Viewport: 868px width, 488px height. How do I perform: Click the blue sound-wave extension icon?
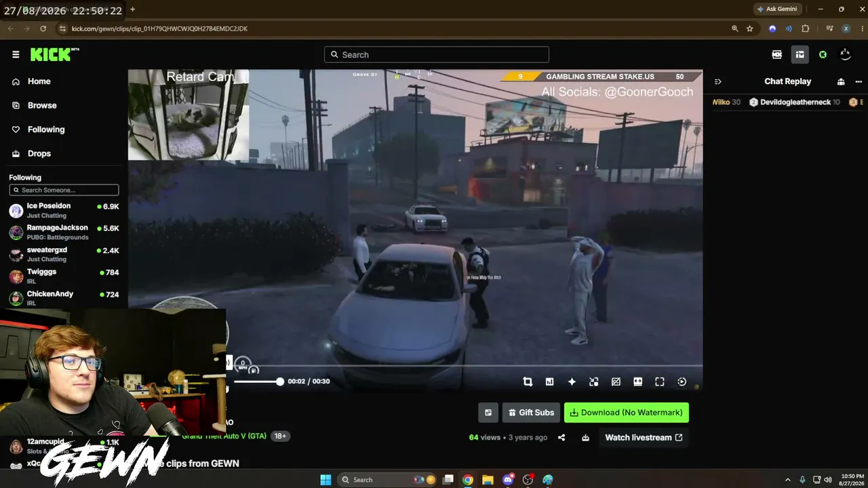[x=789, y=28]
